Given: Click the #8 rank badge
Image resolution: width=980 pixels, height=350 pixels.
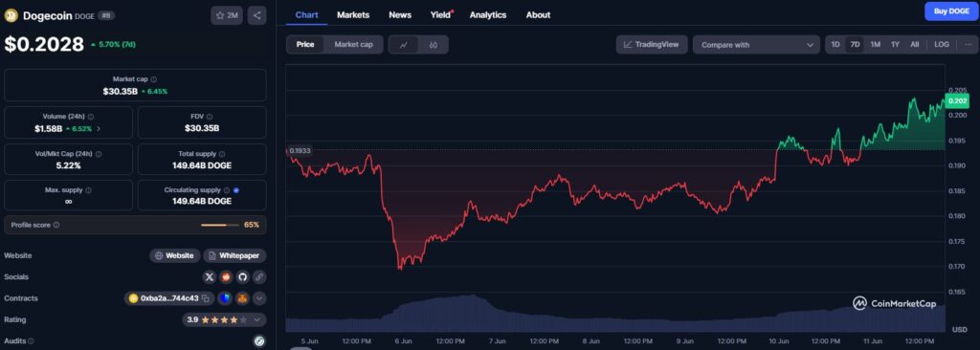Looking at the screenshot, I should [x=106, y=15].
